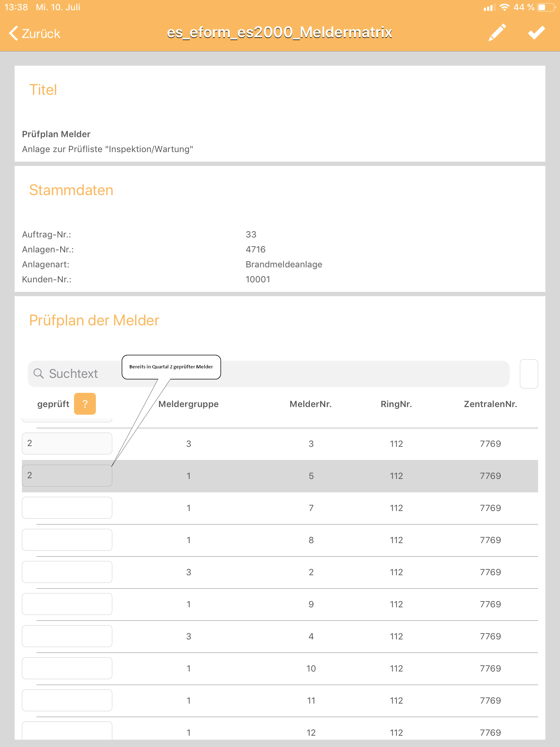Click MelderNr. cell showing 11

311,701
